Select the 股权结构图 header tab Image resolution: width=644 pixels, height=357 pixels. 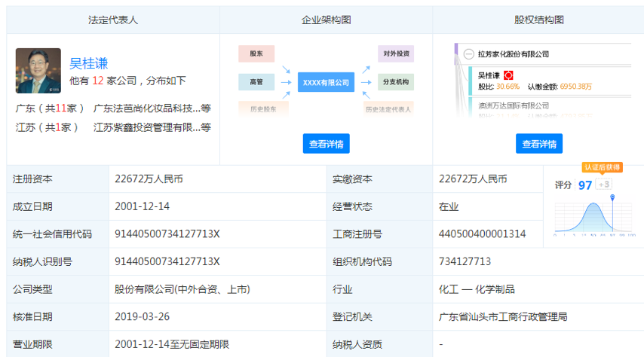tap(538, 20)
